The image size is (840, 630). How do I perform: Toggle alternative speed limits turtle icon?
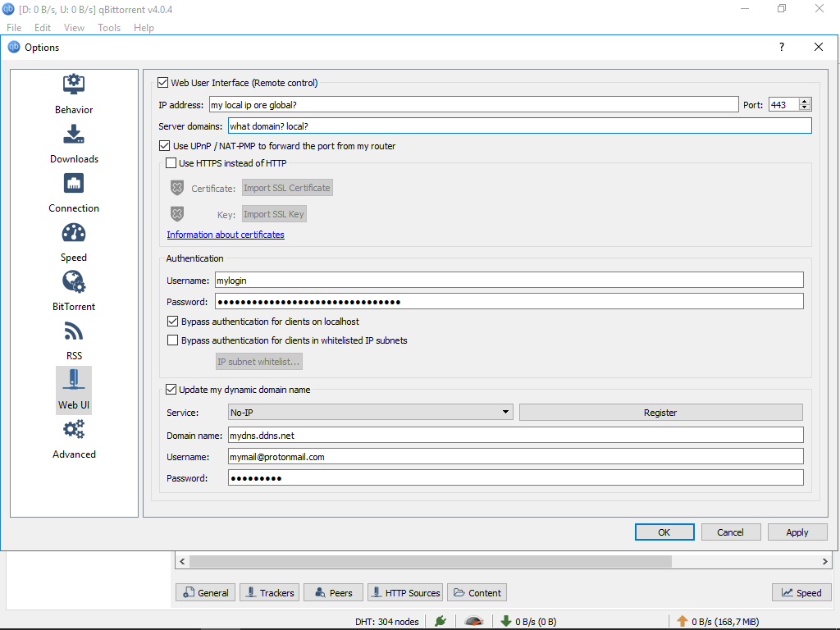[x=474, y=621]
